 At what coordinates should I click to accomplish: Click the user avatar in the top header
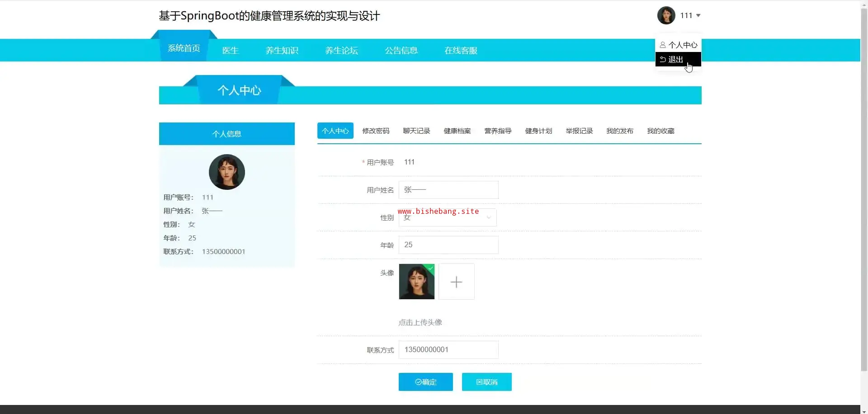(666, 15)
